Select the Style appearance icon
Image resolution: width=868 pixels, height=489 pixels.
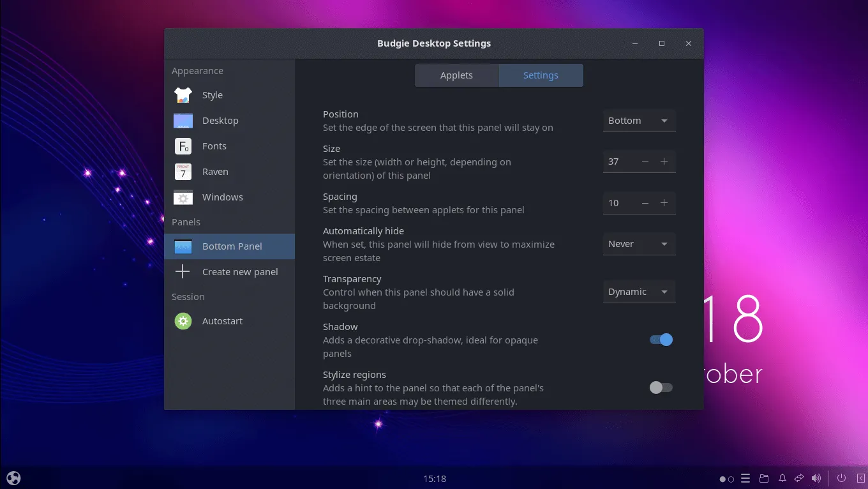[x=183, y=94]
